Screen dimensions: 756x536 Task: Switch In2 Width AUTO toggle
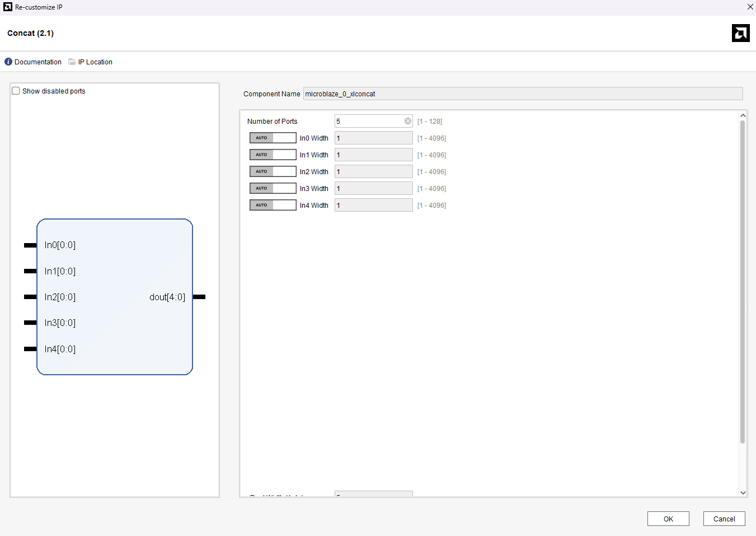click(273, 171)
